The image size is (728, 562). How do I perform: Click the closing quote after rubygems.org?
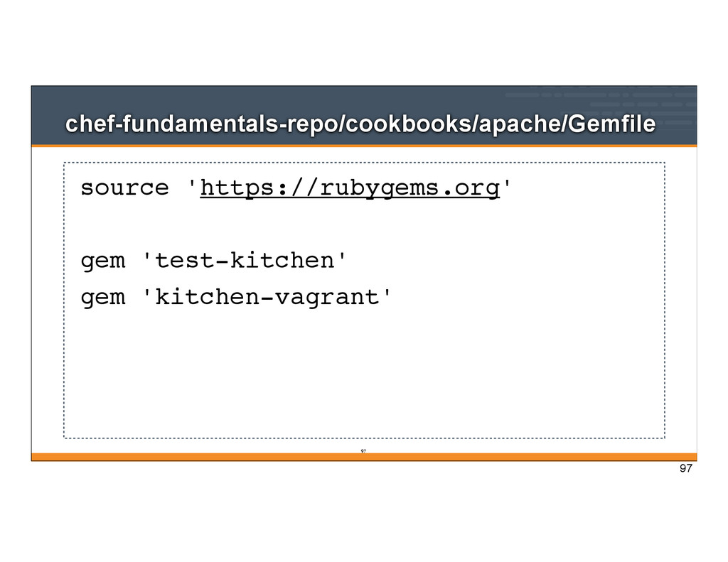pyautogui.click(x=506, y=184)
